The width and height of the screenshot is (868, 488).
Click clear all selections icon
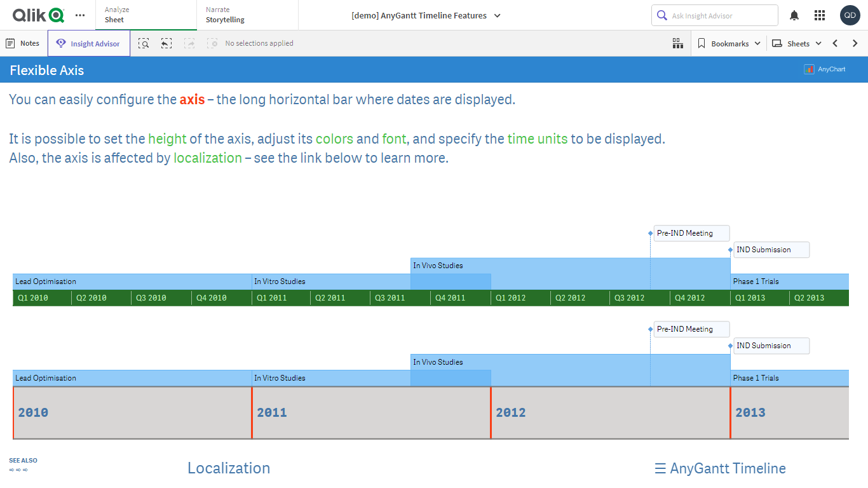pos(212,43)
